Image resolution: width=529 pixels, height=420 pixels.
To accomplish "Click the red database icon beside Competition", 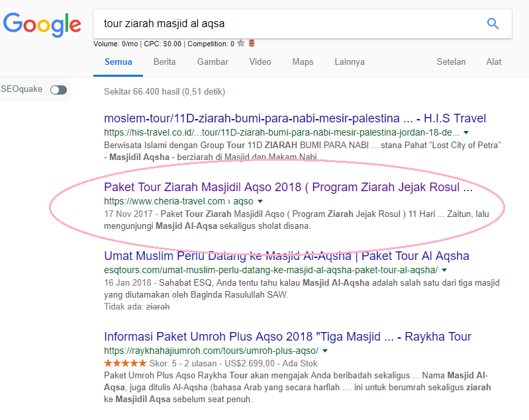I will click(x=252, y=43).
